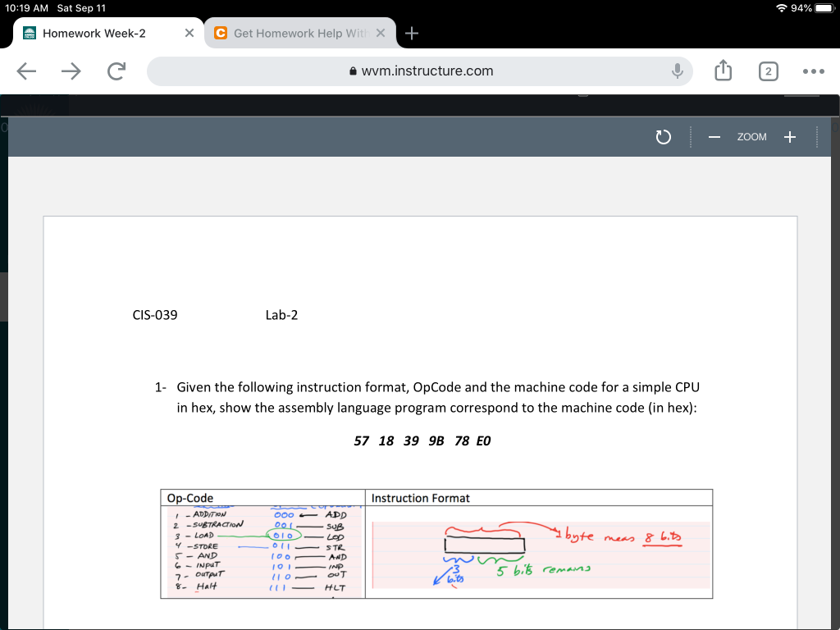Click the ZOOM label in viewer toolbar

pos(751,137)
